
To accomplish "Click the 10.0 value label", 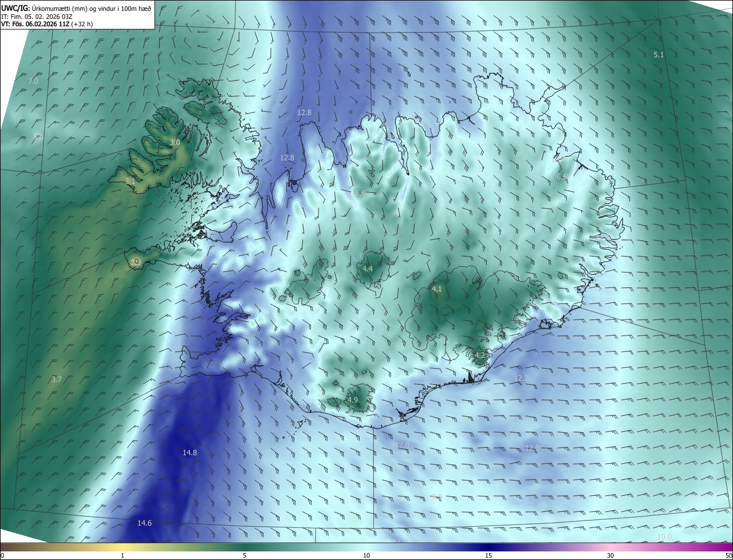I will tap(664, 537).
